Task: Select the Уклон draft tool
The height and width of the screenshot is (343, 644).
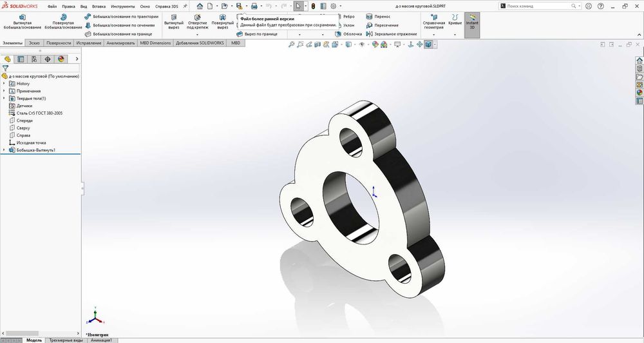Action: [x=345, y=25]
